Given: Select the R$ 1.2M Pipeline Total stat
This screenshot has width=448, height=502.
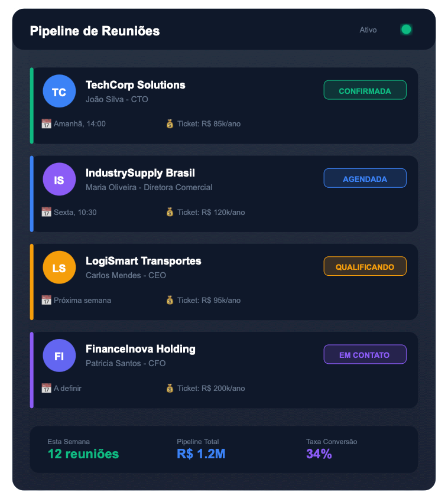Looking at the screenshot, I should pyautogui.click(x=201, y=454).
